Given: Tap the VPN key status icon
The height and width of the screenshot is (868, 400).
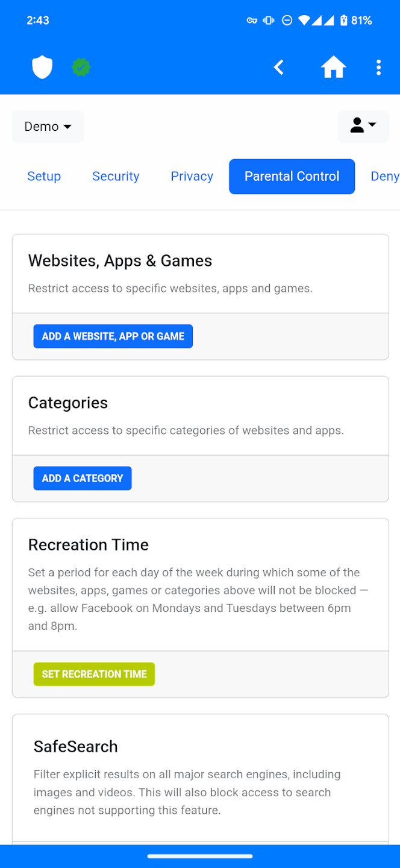Looking at the screenshot, I should pyautogui.click(x=252, y=20).
